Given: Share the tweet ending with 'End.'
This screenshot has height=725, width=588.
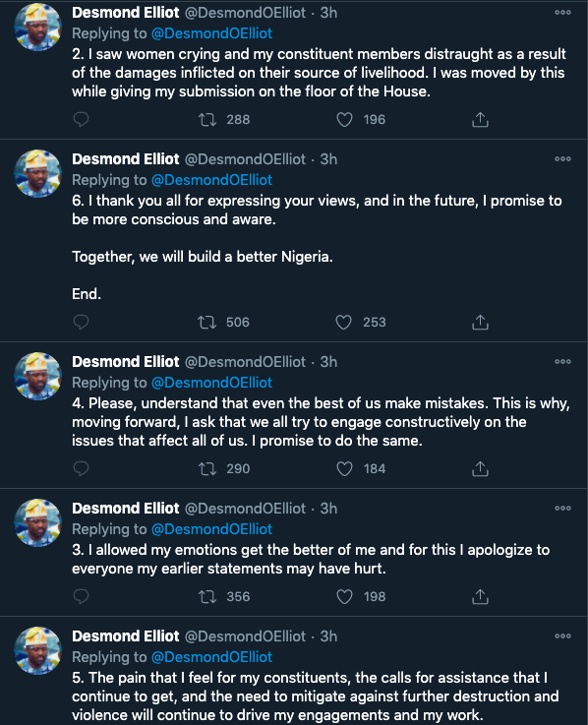Looking at the screenshot, I should coord(480,323).
